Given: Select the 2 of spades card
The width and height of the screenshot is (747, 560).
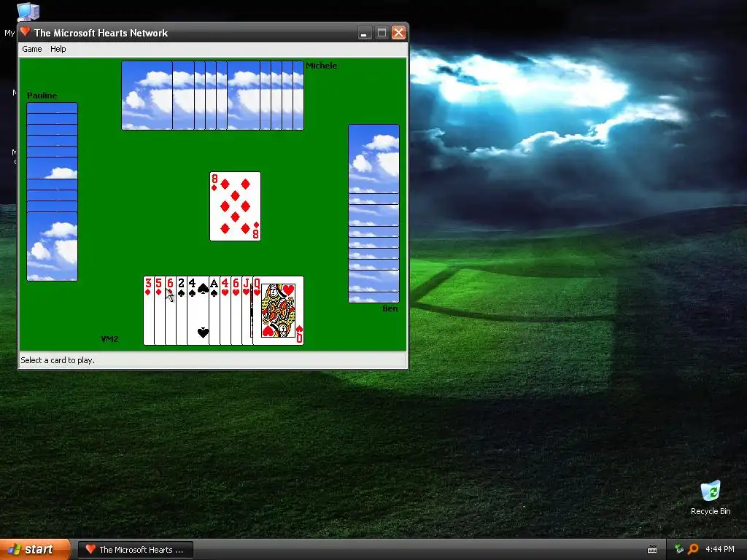Looking at the screenshot, I should pos(182,311).
